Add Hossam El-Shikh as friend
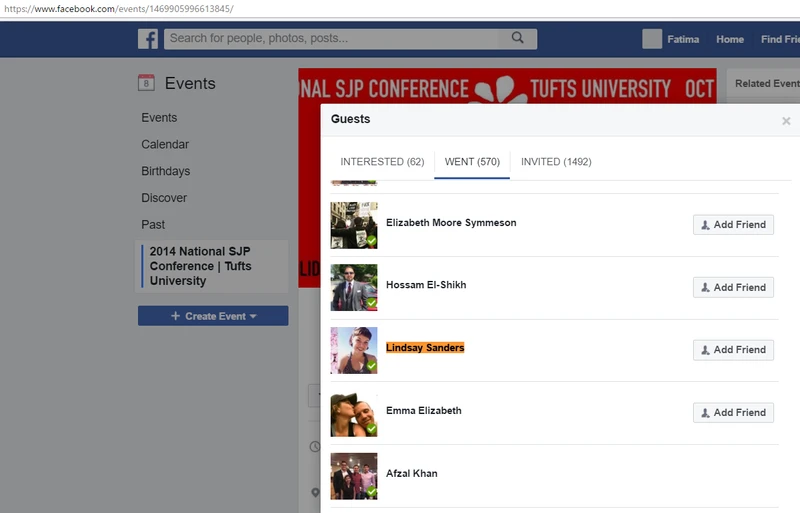Viewport: 800px width, 513px height. [x=733, y=287]
